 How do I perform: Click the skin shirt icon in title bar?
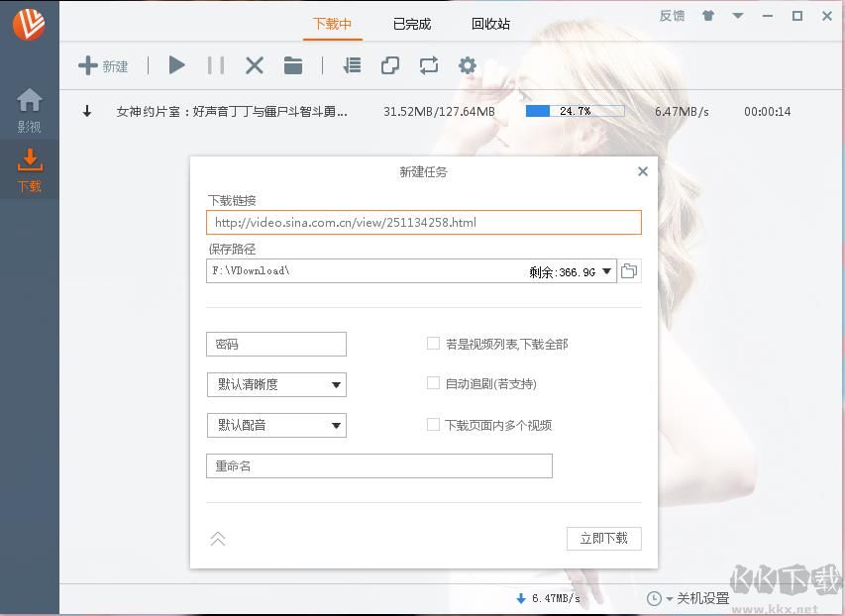coord(707,16)
